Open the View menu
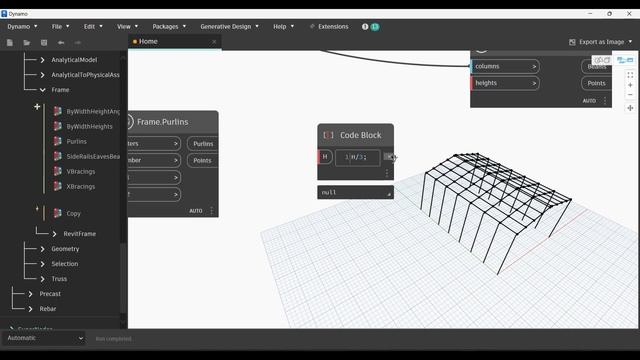Viewport: 640px width, 360px height. (x=127, y=27)
